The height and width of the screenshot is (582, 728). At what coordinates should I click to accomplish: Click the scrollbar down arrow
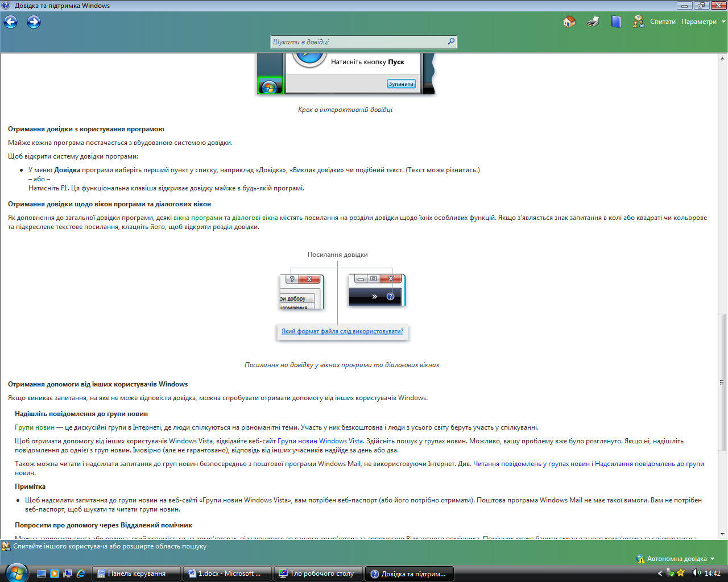[x=722, y=534]
